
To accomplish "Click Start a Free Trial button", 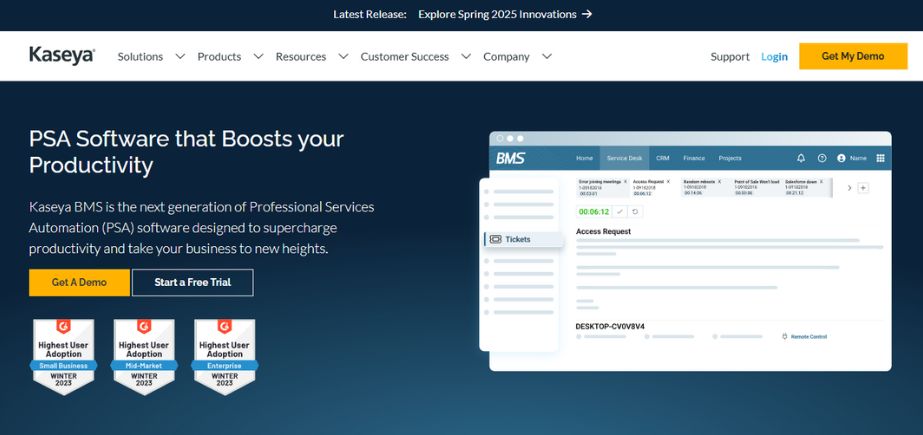I will pos(192,283).
